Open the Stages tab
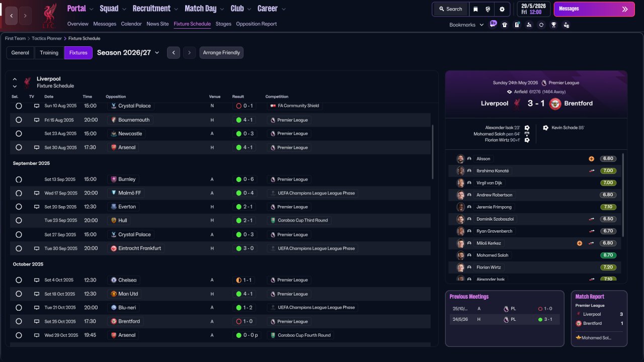 pyautogui.click(x=223, y=24)
